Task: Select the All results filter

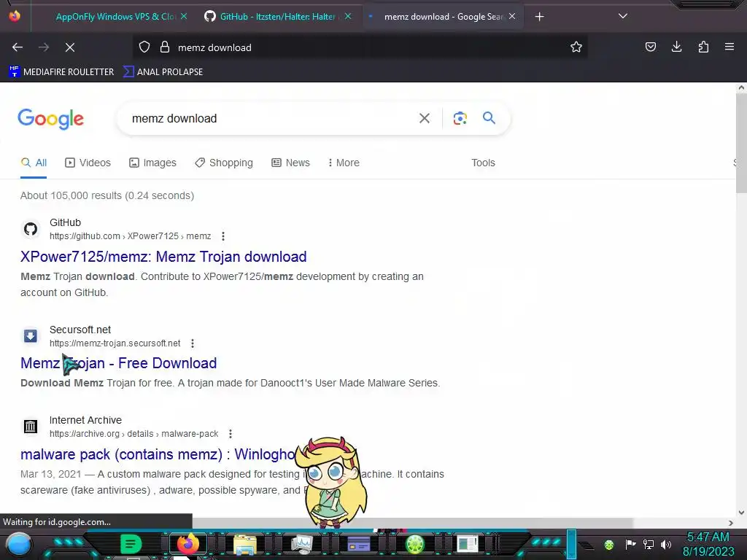Action: (34, 163)
